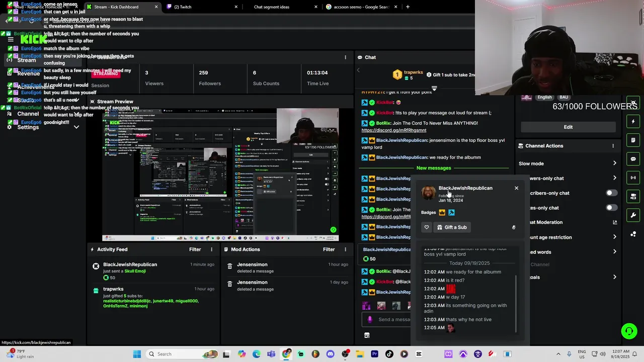Viewport: 644px width, 362px height.
Task: Switch to Chat segment ideas tab
Action: 282,7
